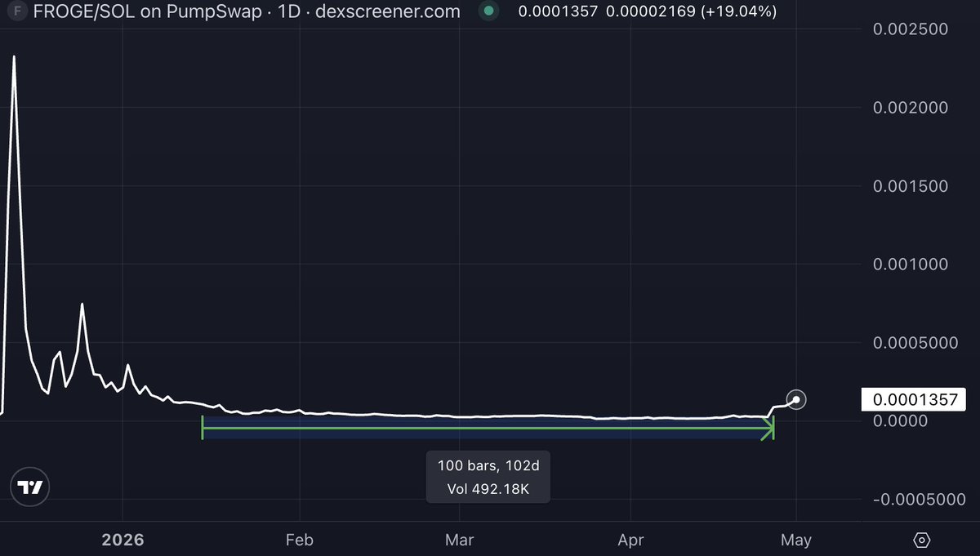Click the TradingView logo badge
This screenshot has height=556, width=980.
pos(30,487)
